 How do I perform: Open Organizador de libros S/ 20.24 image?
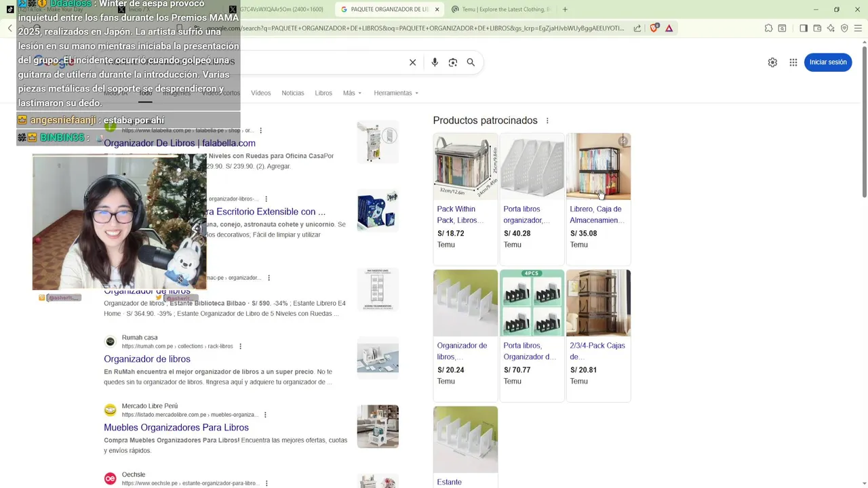[465, 303]
